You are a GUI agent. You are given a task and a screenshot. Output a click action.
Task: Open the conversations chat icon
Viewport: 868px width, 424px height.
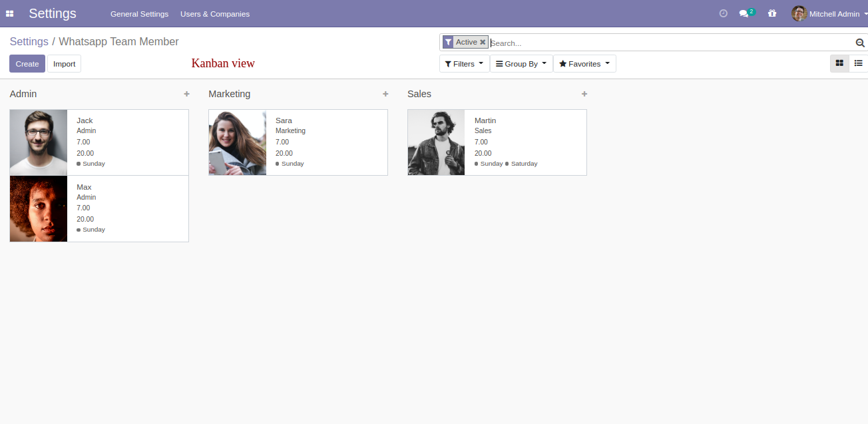pyautogui.click(x=744, y=13)
